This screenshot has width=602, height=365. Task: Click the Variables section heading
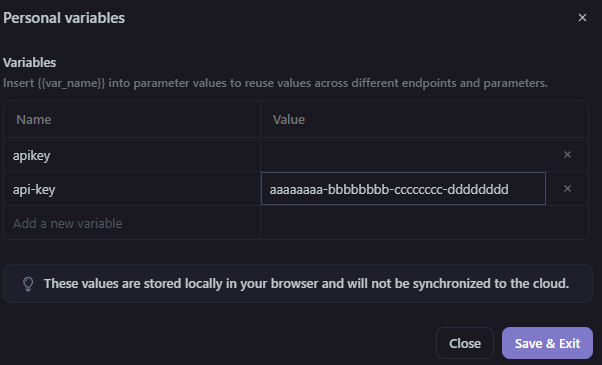pos(30,63)
